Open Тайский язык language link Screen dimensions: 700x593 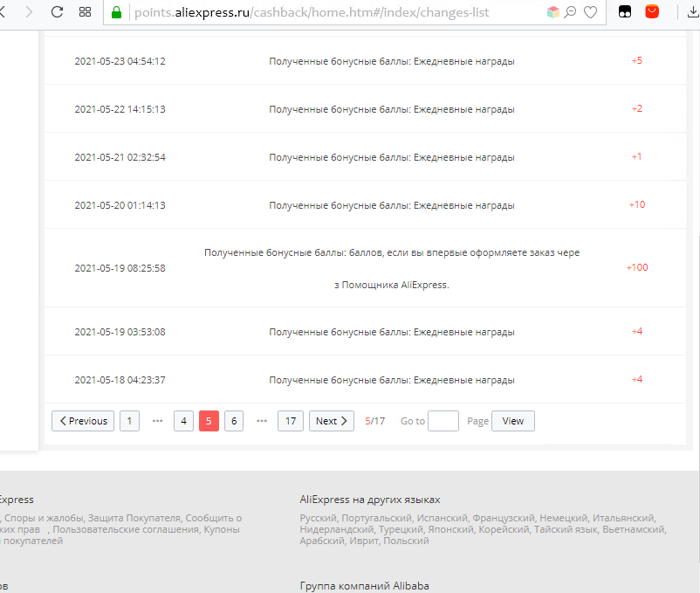tap(566, 529)
